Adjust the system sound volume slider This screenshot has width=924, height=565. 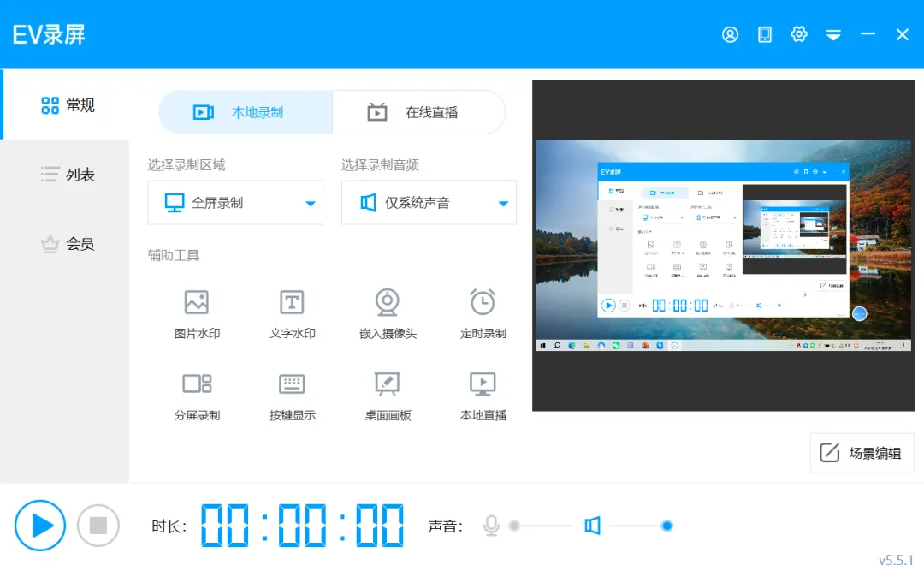[x=641, y=526]
